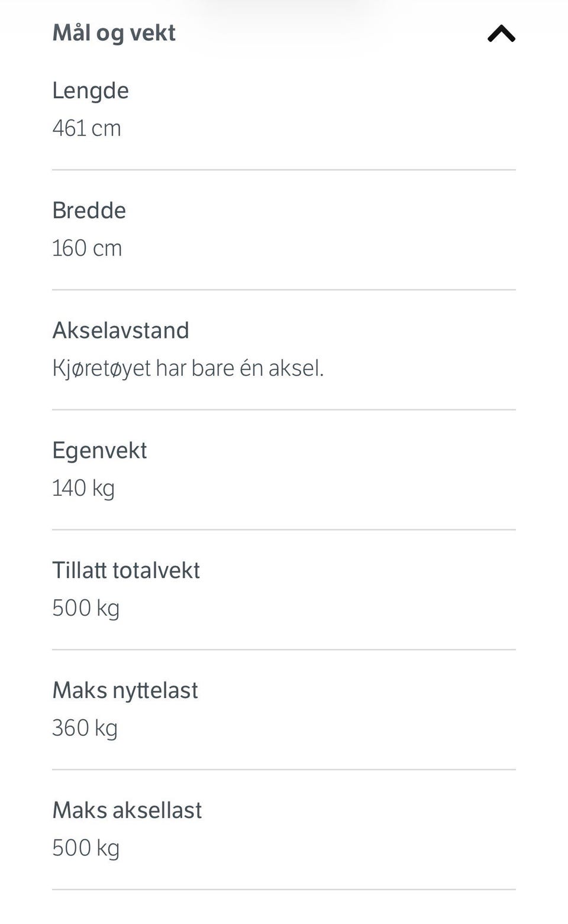This screenshot has width=568, height=924.
Task: Click the 160 cm width value
Action: 87,248
